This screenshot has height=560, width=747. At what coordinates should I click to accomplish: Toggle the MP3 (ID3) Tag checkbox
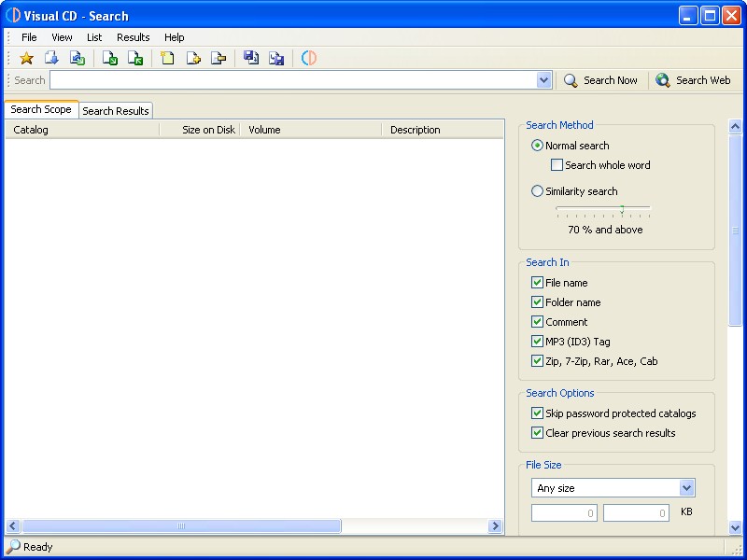click(x=537, y=342)
